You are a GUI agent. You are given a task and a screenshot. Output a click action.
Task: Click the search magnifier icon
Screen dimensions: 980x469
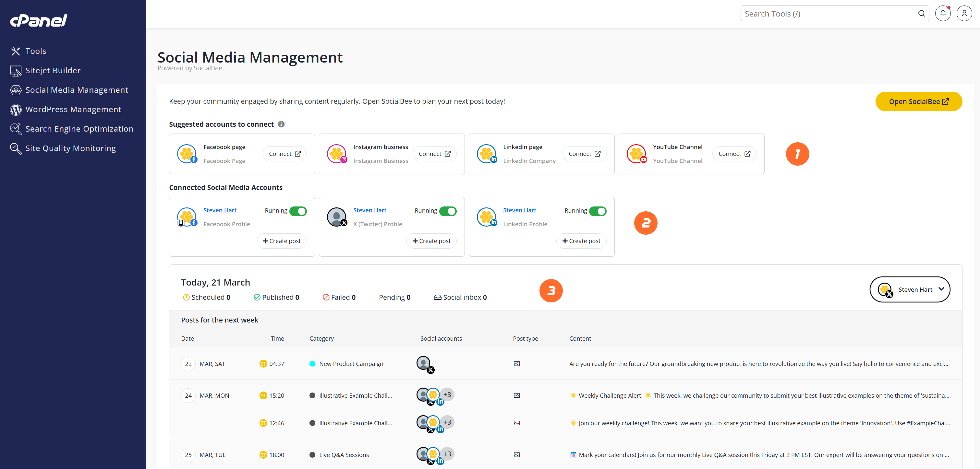pos(921,13)
